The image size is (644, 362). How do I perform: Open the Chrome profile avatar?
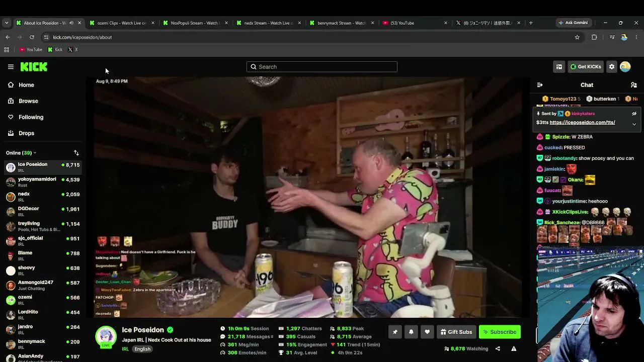coord(624,37)
